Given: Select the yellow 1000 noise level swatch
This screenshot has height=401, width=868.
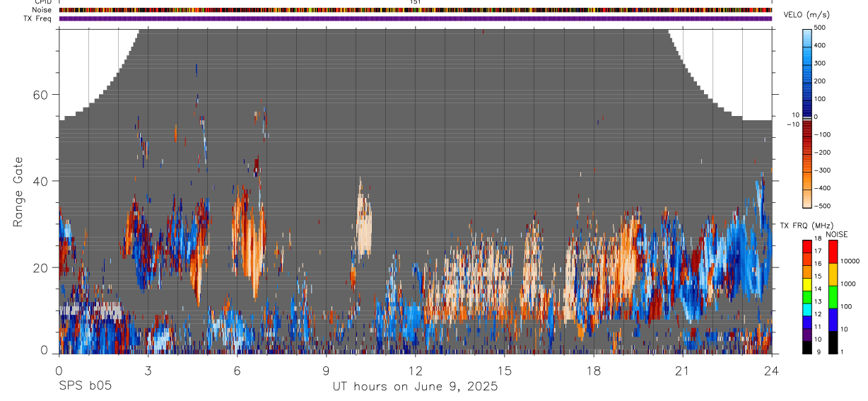Looking at the screenshot, I should pos(833,274).
